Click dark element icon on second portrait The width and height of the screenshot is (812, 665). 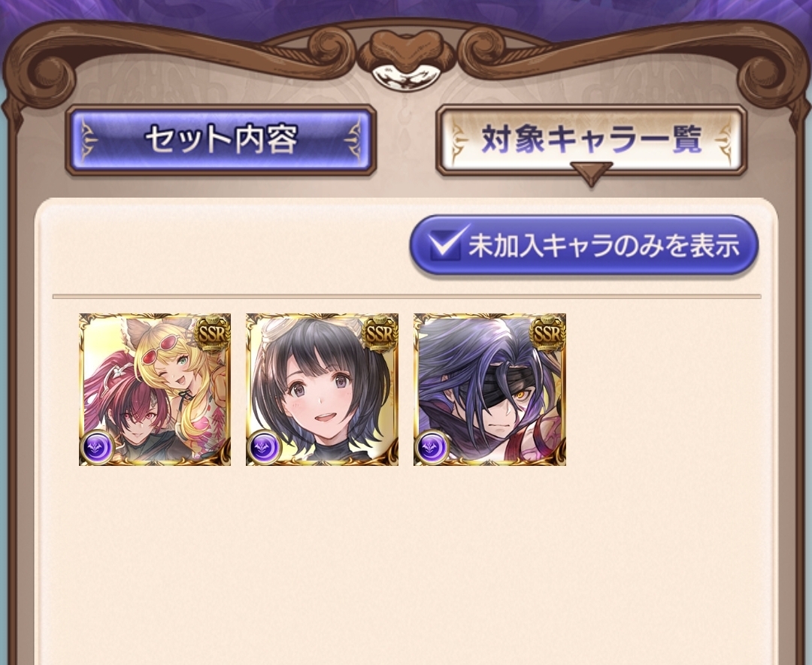coord(265,447)
